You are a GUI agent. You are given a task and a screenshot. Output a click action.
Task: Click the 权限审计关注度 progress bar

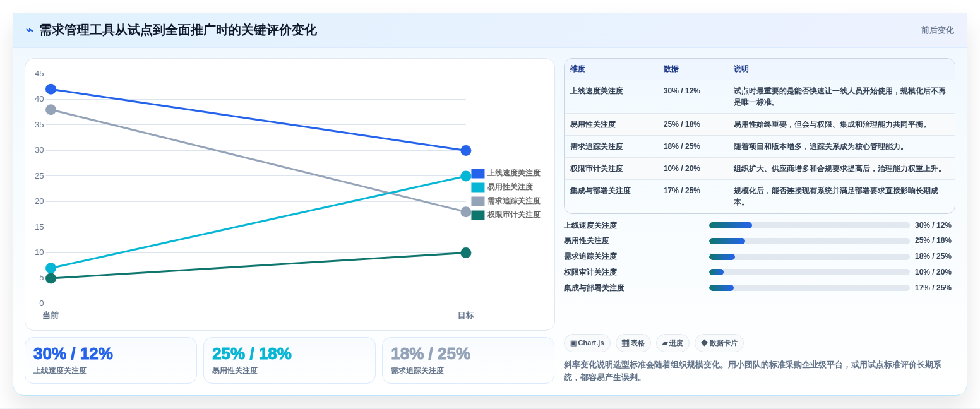[x=809, y=272]
